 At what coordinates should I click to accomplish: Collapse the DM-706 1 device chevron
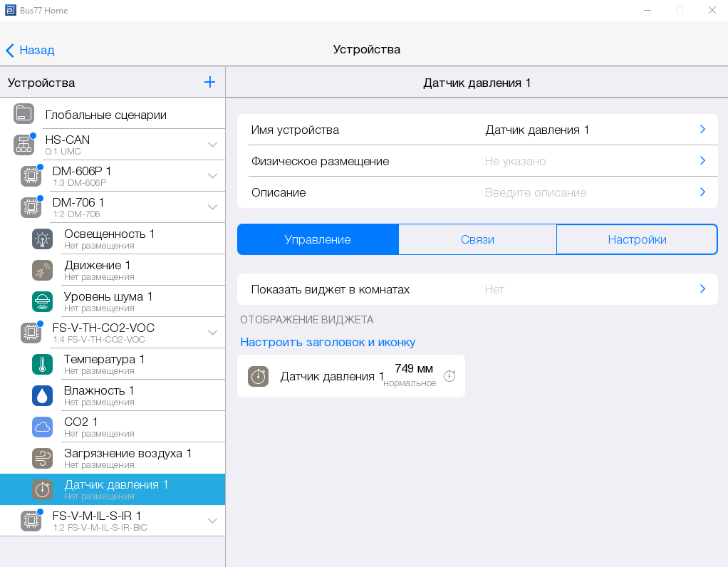(212, 207)
